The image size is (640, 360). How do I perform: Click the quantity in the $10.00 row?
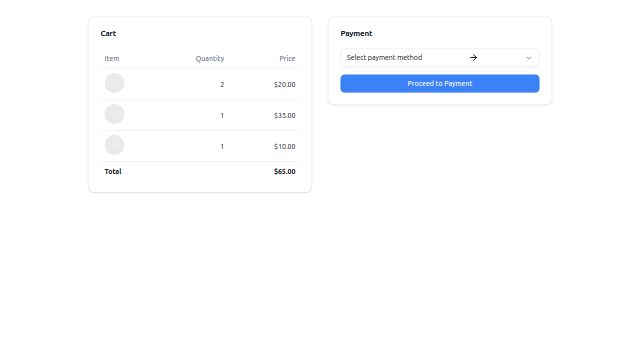coord(222,147)
